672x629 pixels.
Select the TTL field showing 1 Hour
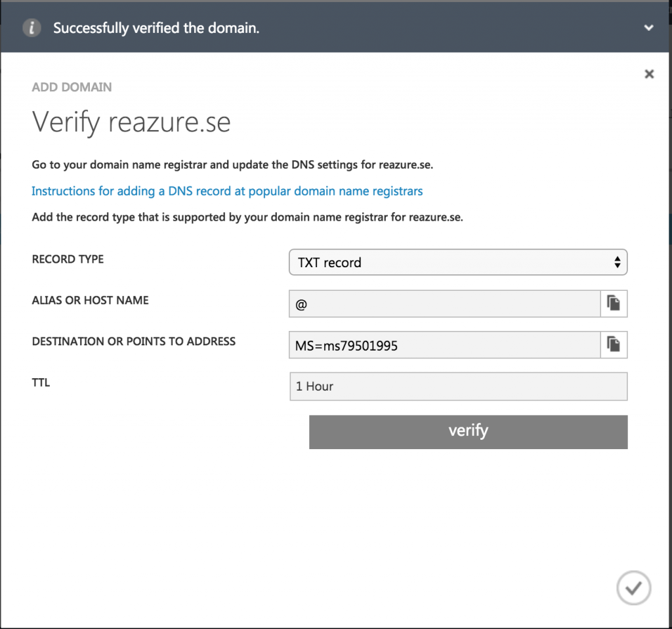point(458,387)
